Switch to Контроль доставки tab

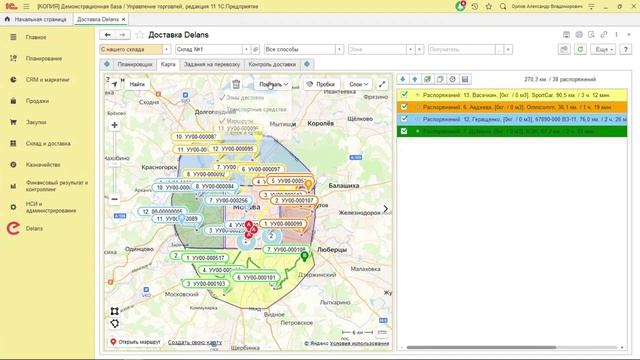(x=272, y=64)
